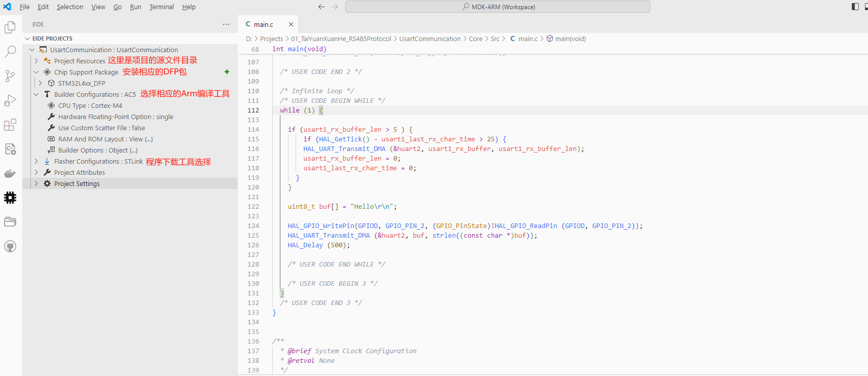Screen dimensions: 868x376
Task: Click Projects in the breadcrumb path
Action: 271,39
